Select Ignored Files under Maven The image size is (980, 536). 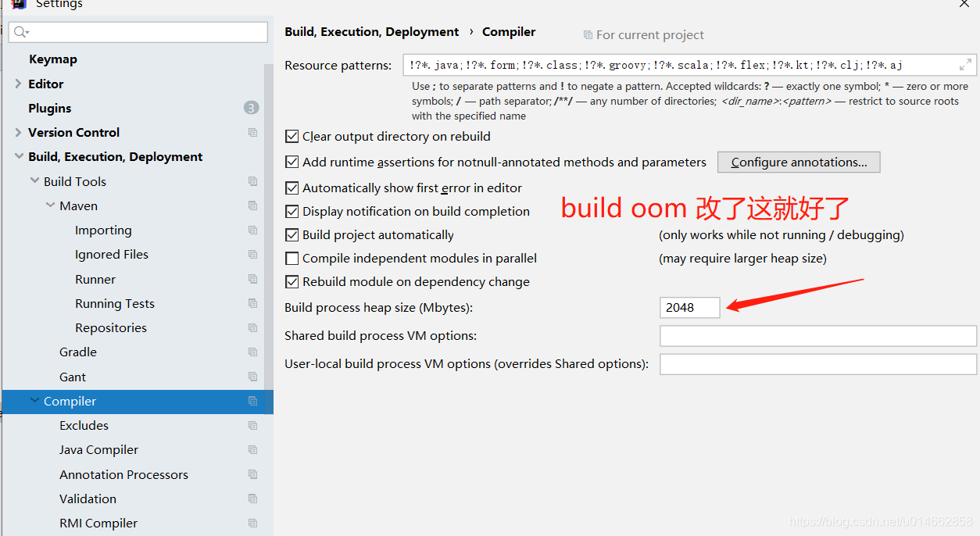point(112,255)
